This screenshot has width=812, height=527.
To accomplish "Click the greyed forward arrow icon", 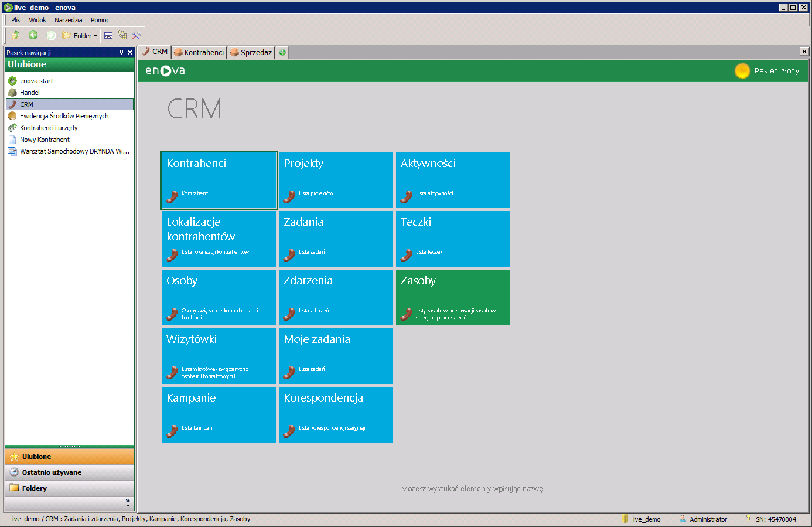I will [51, 35].
